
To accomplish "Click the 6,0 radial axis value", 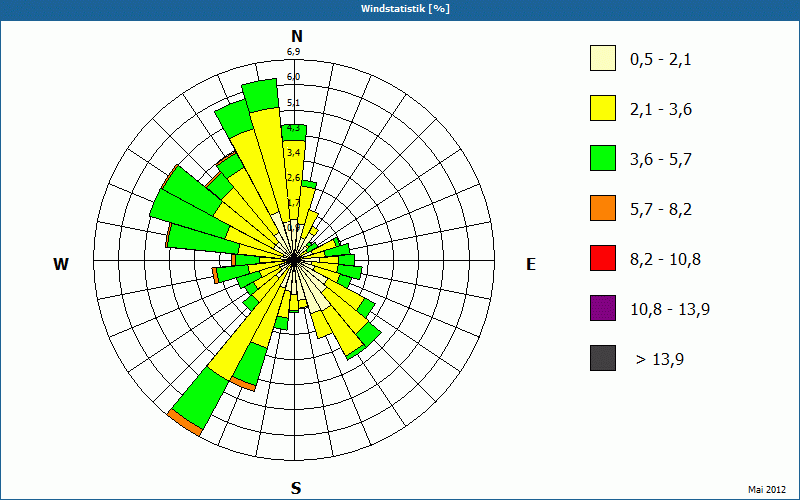I will (293, 77).
